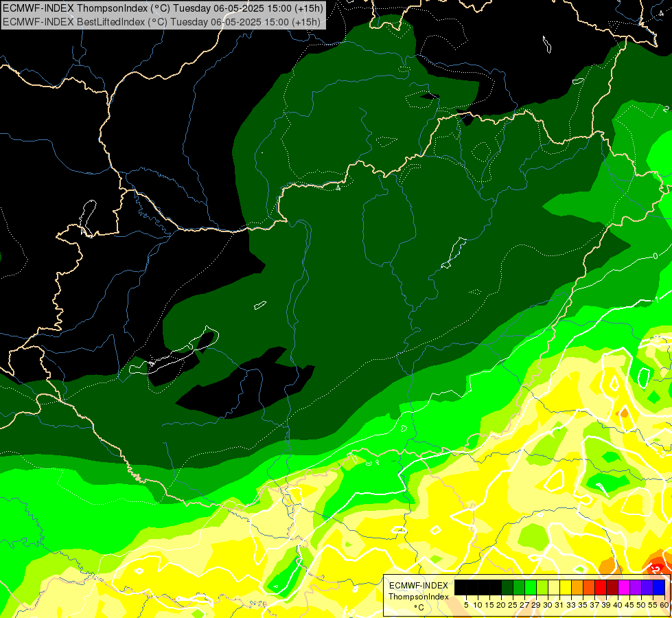This screenshot has height=618, width=672.
Task: Pick the bright green 27–29 legend swatch
Action: point(531,587)
